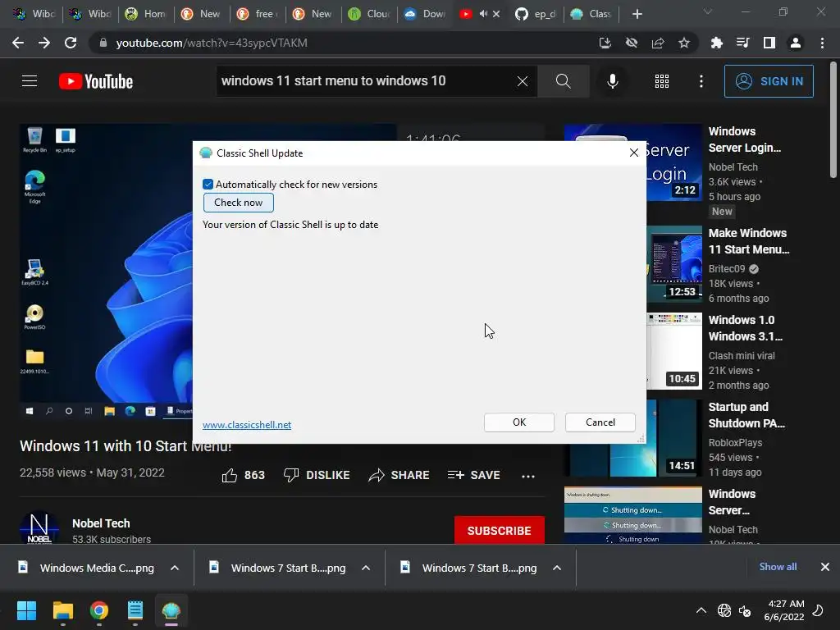Switch to the free tab
The image size is (840, 630).
[x=257, y=14]
